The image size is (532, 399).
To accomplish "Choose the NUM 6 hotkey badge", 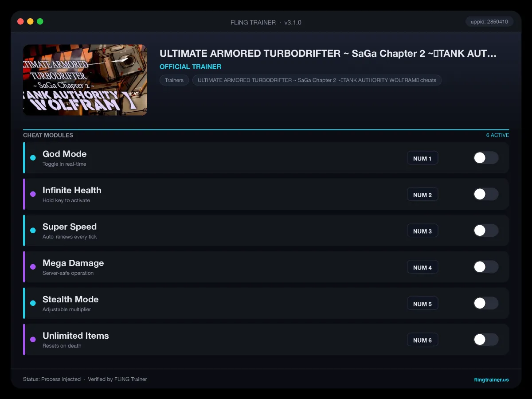I will click(x=422, y=340).
